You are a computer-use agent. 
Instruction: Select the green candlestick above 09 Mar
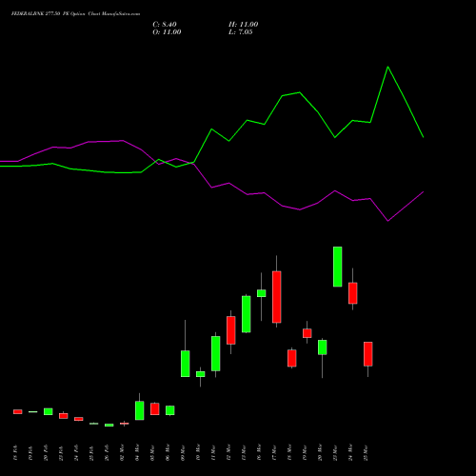tap(186, 364)
